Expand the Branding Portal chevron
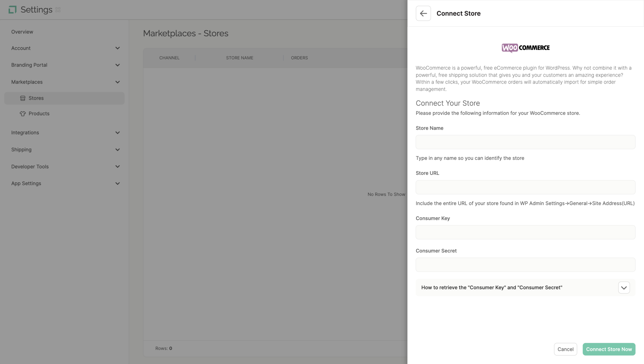This screenshot has width=644, height=364. [x=117, y=65]
